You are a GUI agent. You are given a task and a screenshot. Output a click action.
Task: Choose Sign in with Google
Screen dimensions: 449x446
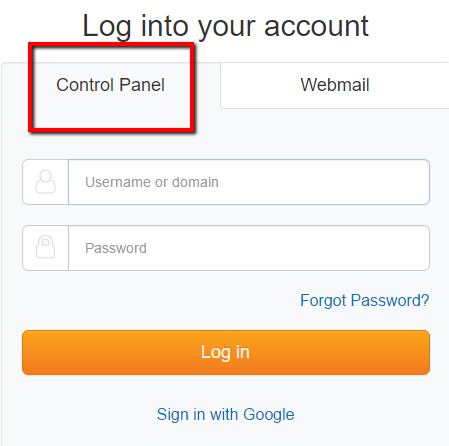point(226,415)
